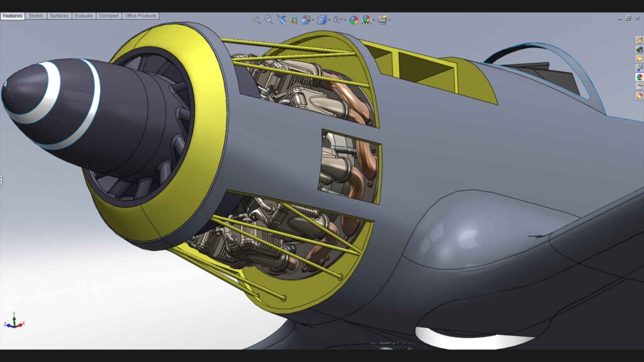The height and width of the screenshot is (362, 644).
Task: Click the Zoom to Fit magnifier icon
Action: (257, 19)
